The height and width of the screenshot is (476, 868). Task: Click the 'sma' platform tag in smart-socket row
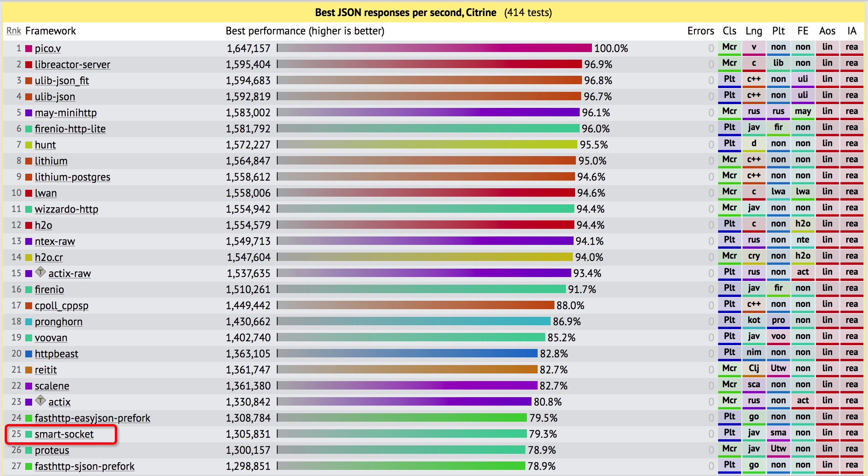click(778, 433)
